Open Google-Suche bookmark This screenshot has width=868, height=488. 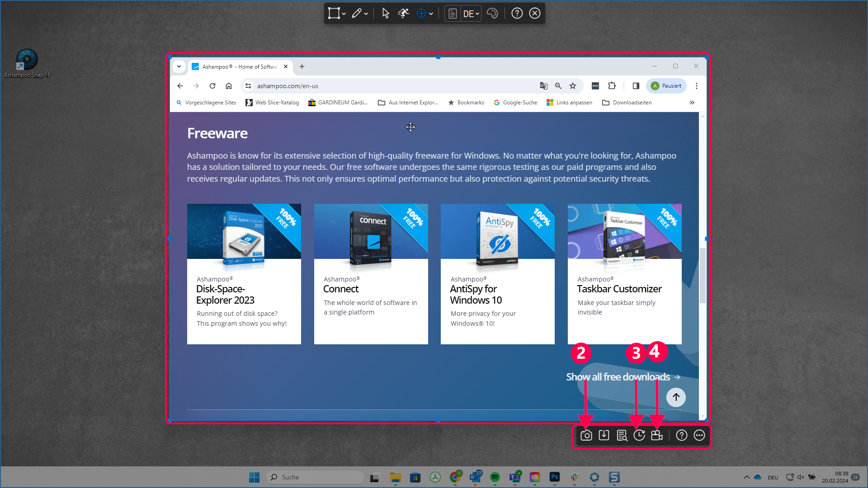(x=515, y=103)
